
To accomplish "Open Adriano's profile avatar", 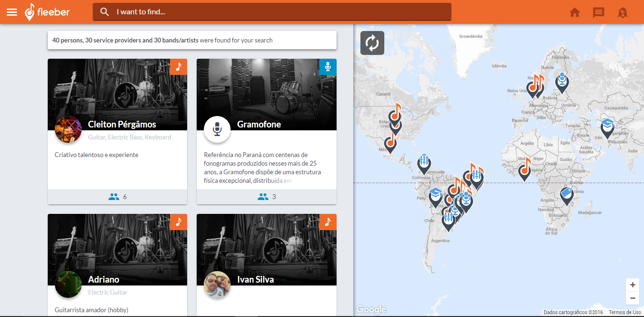I will click(68, 284).
